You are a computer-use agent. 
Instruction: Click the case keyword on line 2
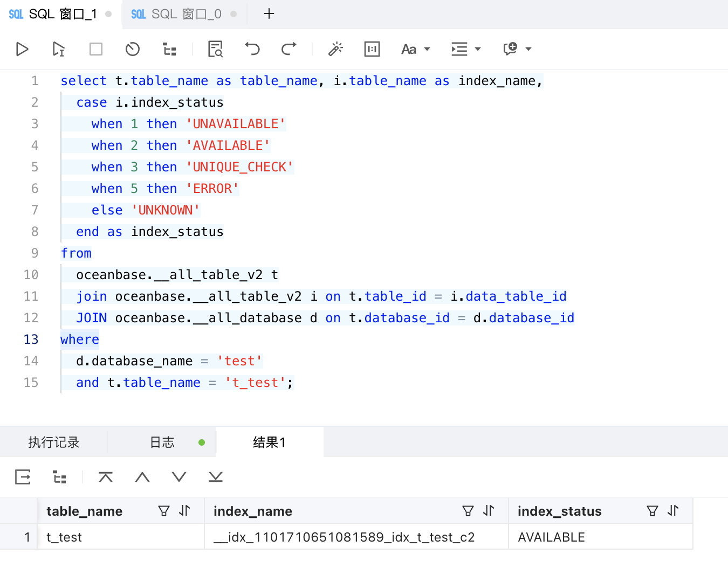click(92, 102)
